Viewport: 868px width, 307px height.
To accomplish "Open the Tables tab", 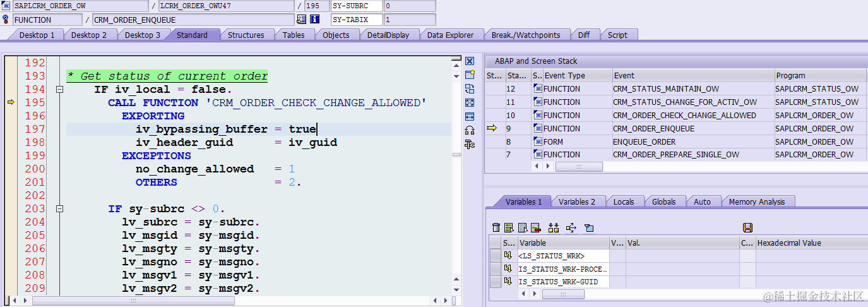I will pos(294,35).
